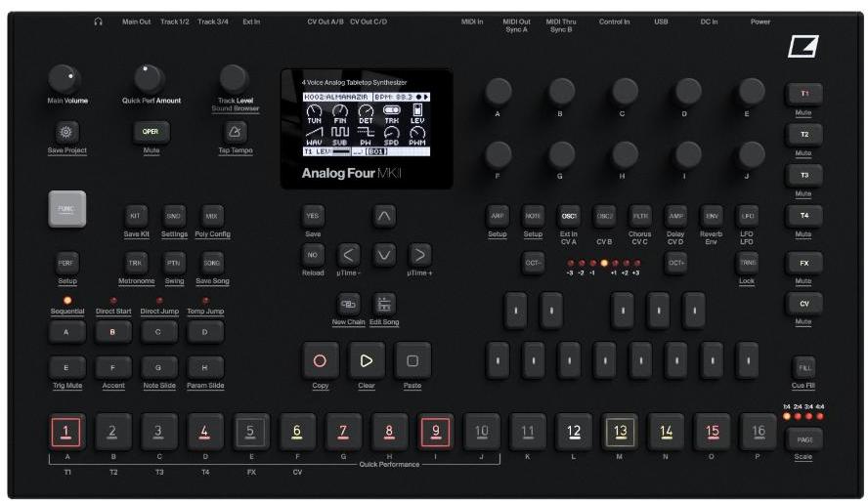Start recording with the Record button
The image size is (868, 501).
coord(320,361)
